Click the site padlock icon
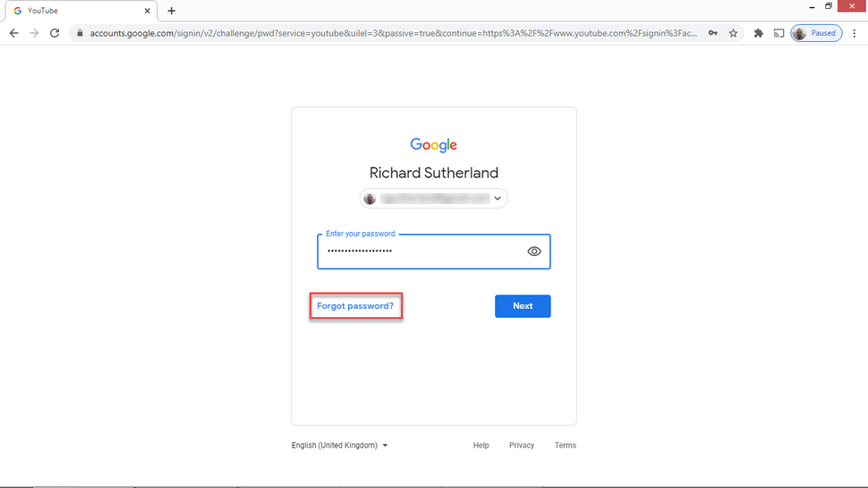 (x=80, y=33)
